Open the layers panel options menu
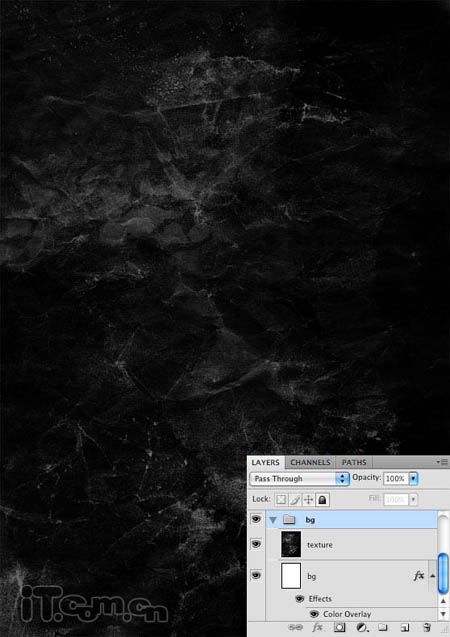This screenshot has width=450, height=637. (442, 462)
